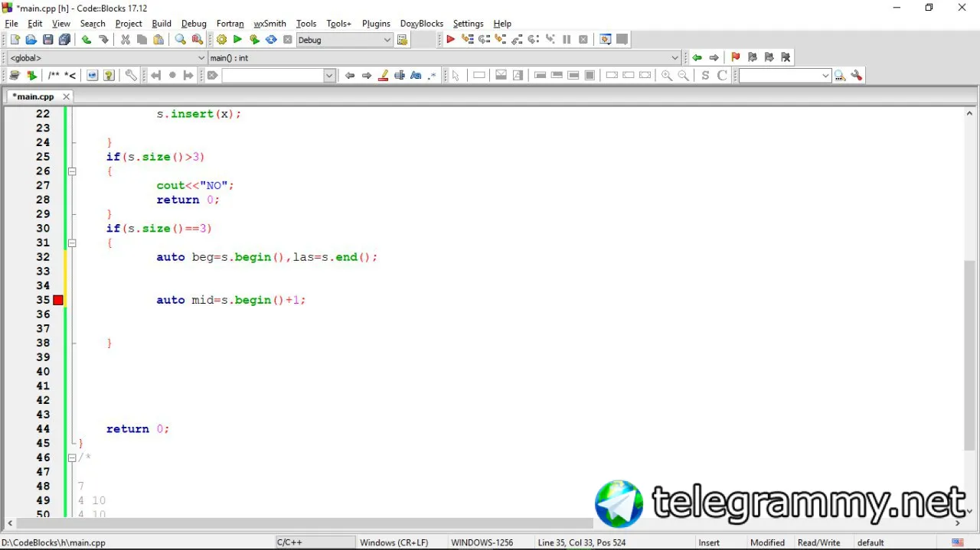The height and width of the screenshot is (550, 980).
Task: Collapse the code fold at line 26
Action: [72, 171]
